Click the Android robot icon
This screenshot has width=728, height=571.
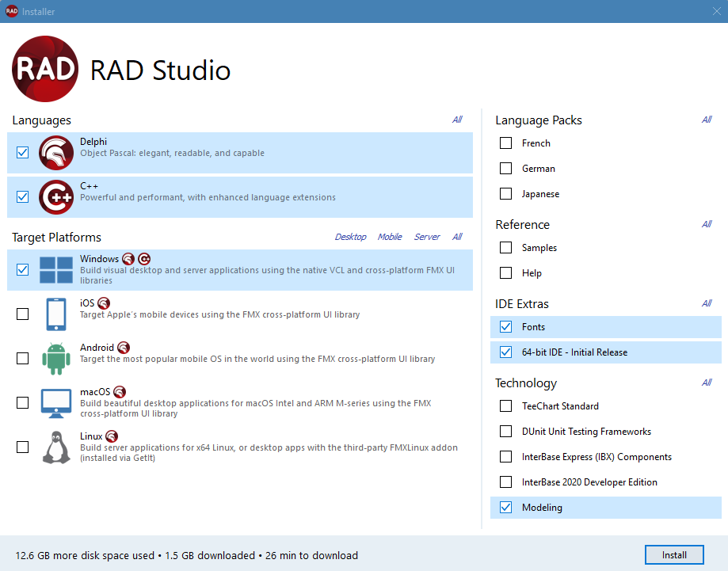[56, 359]
